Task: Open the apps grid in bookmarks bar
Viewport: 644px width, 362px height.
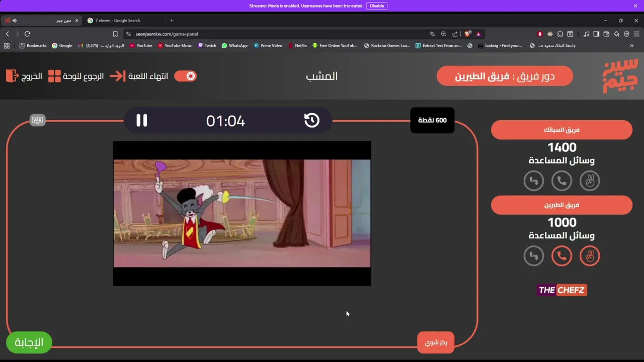Action: pyautogui.click(x=7, y=45)
